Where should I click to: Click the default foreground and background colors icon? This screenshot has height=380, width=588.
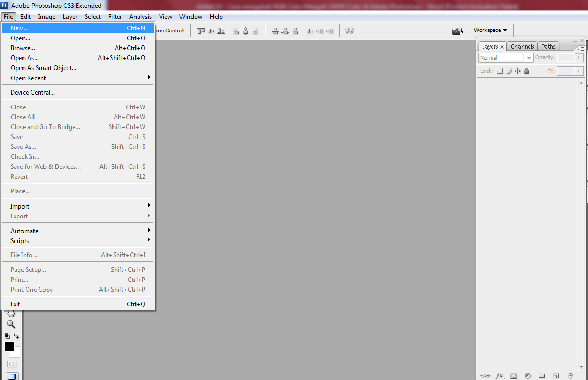pos(7,336)
